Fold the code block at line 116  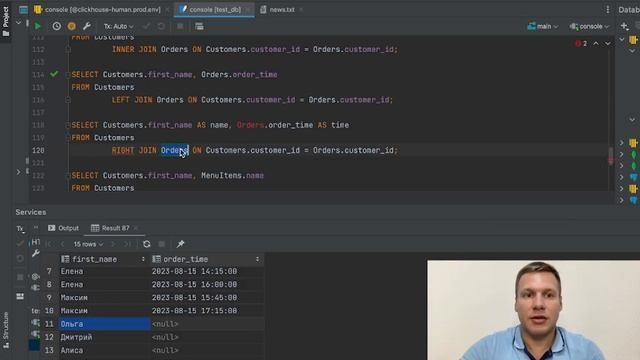click(68, 100)
